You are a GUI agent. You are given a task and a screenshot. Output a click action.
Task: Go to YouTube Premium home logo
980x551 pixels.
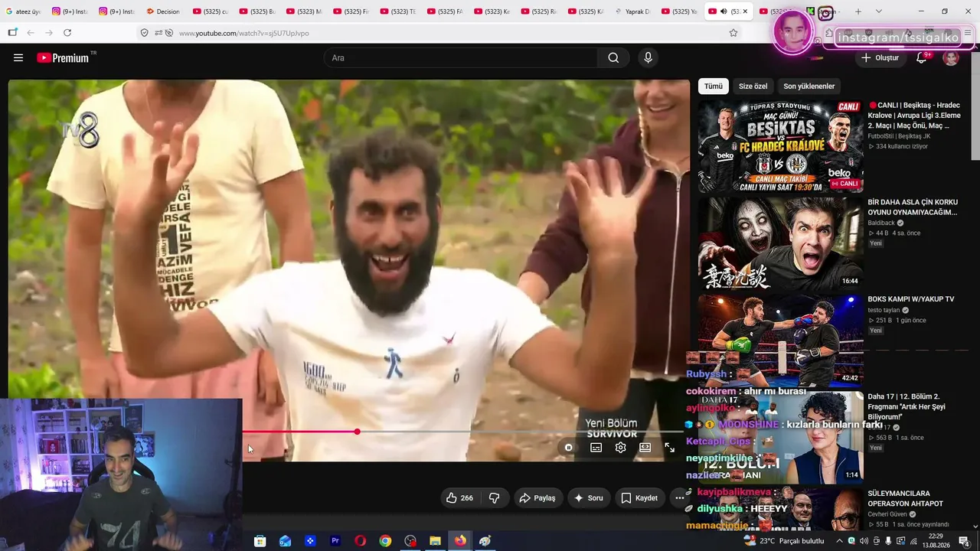click(x=64, y=58)
